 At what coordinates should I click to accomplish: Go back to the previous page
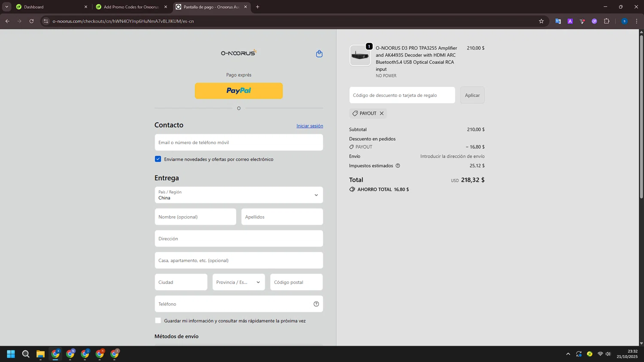tap(7, 21)
